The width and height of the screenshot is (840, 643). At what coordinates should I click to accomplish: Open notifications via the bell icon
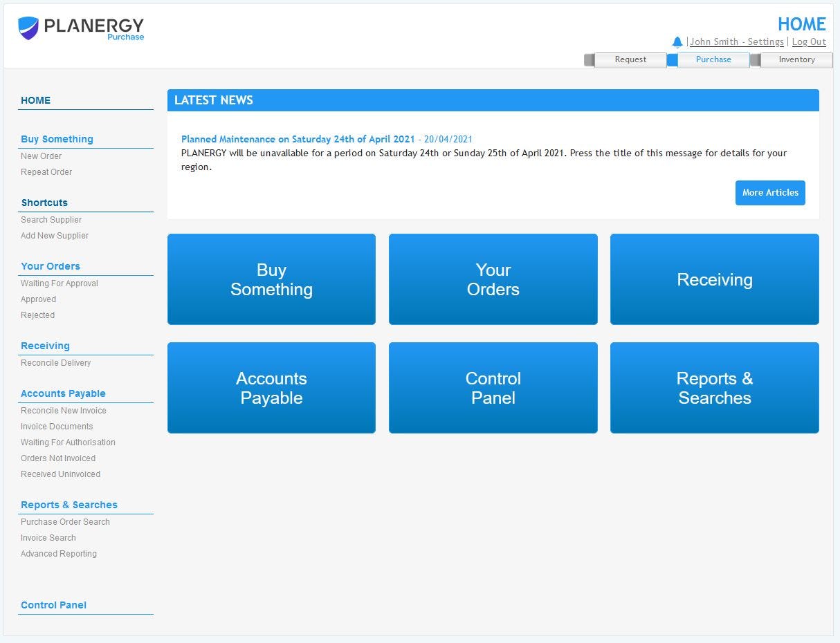[x=677, y=41]
